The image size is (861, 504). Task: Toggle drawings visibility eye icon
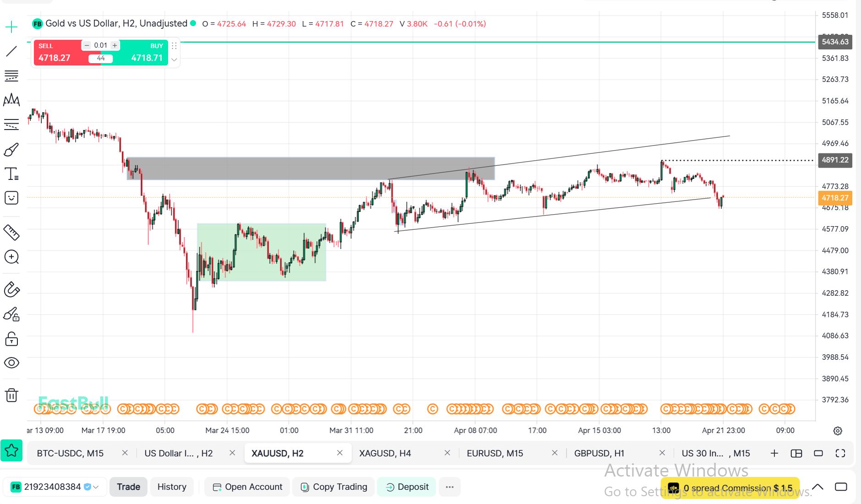click(x=11, y=363)
